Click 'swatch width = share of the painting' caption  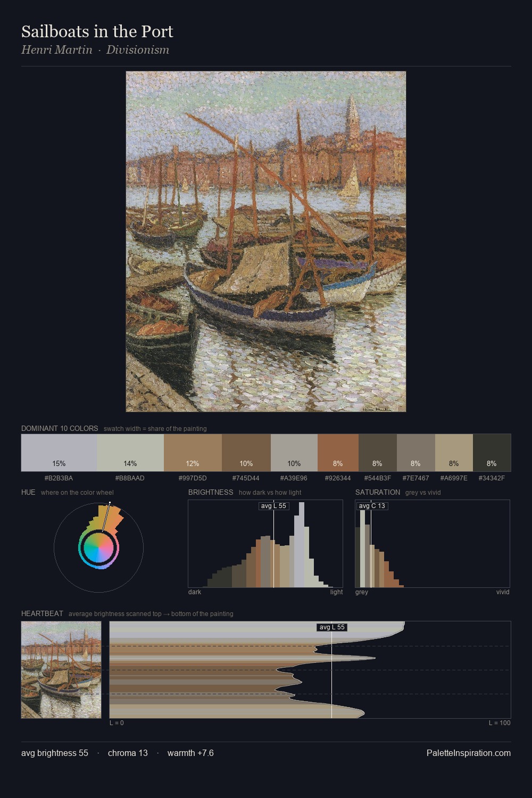pos(155,428)
